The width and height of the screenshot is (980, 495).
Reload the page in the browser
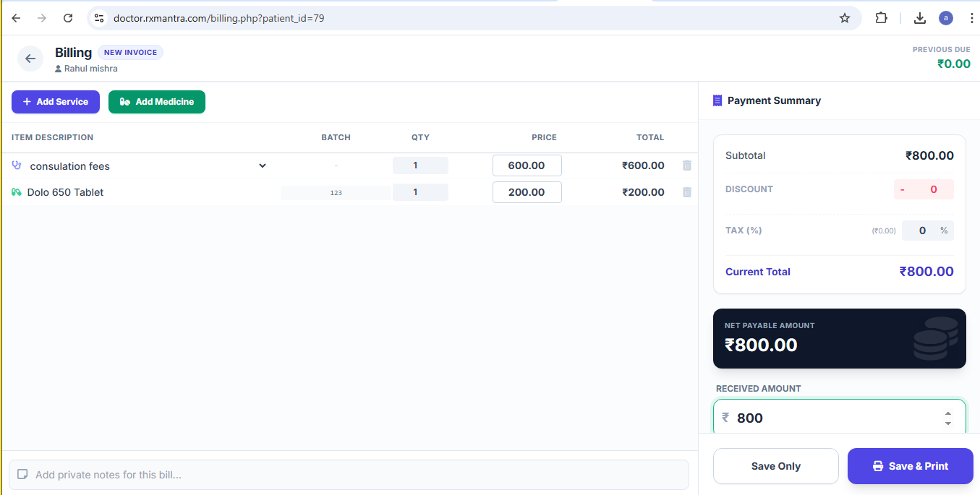click(68, 18)
